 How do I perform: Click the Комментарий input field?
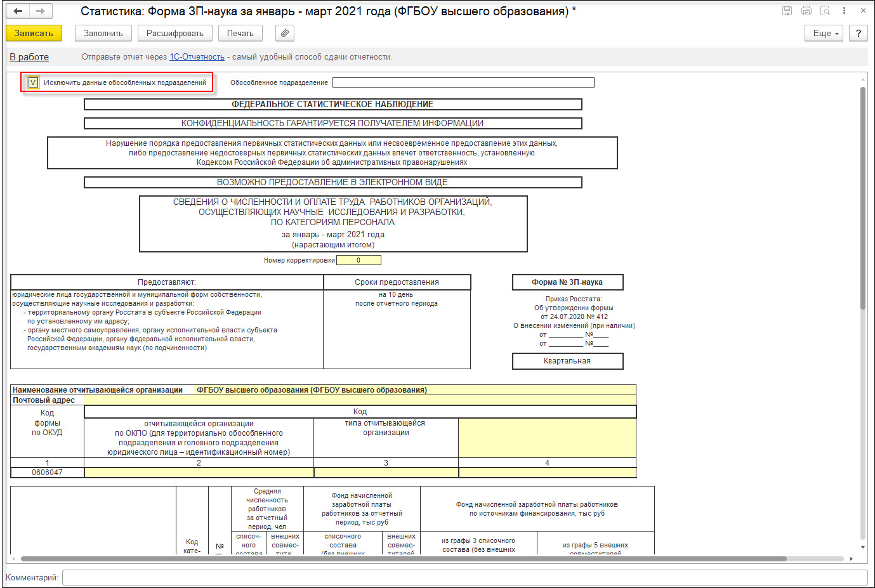click(464, 577)
